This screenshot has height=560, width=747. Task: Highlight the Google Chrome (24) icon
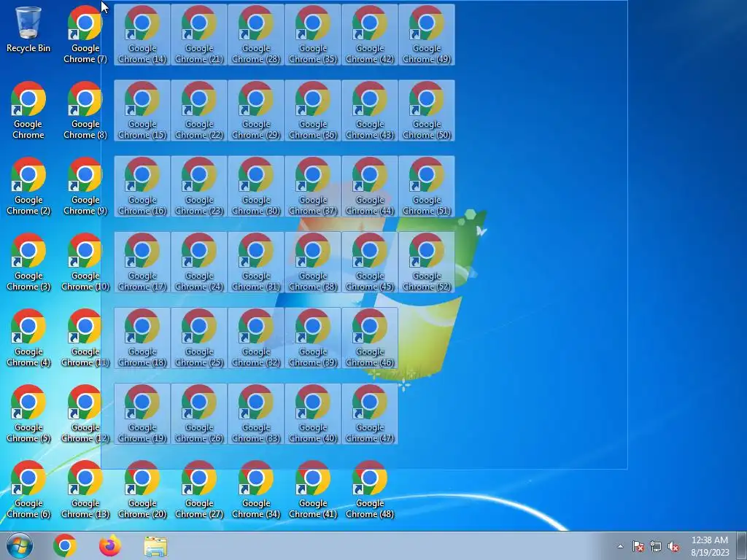pyautogui.click(x=198, y=262)
